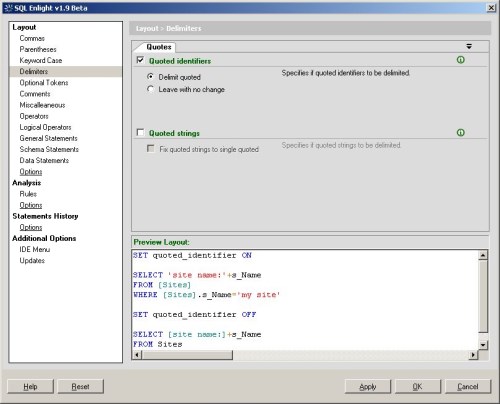Click the Layout > Delimiters breadcrumb header
This screenshot has width=500, height=404.
[x=310, y=28]
